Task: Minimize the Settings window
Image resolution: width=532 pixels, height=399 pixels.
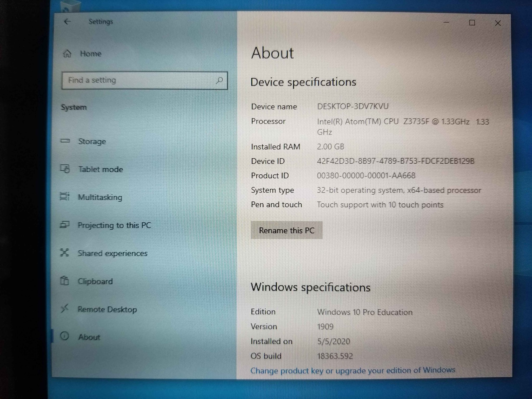Action: pos(446,23)
